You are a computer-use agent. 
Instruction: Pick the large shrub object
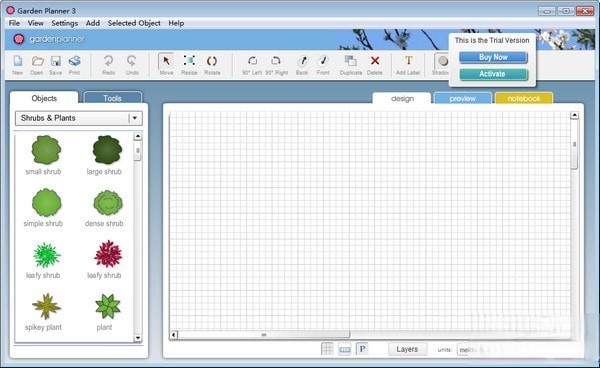107,150
